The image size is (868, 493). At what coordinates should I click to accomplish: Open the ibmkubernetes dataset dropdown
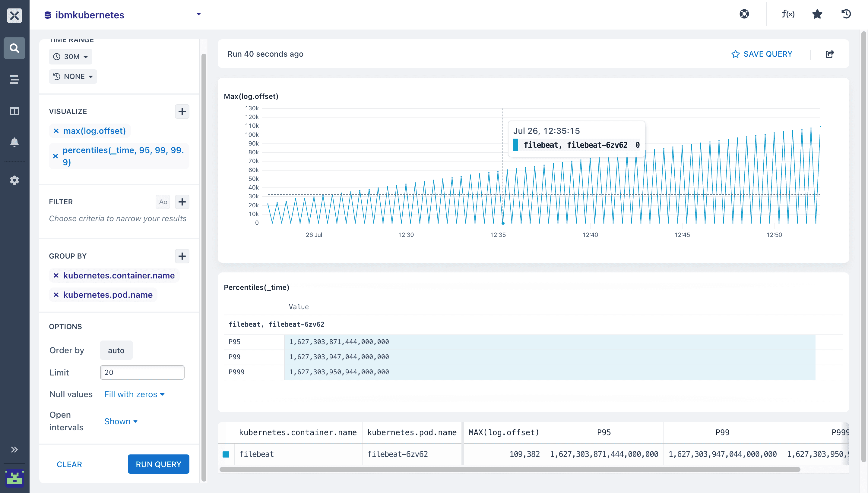point(199,14)
